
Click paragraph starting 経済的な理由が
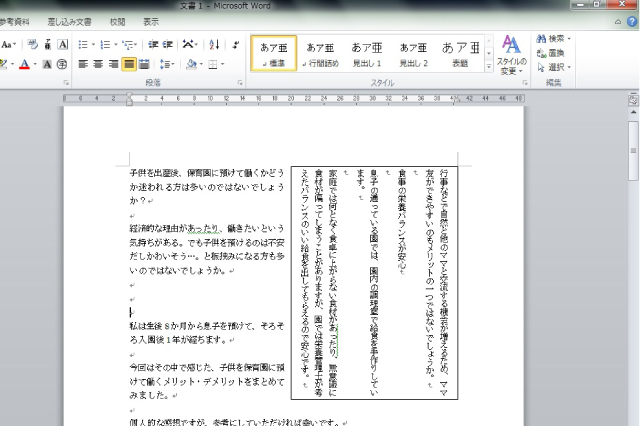click(207, 249)
